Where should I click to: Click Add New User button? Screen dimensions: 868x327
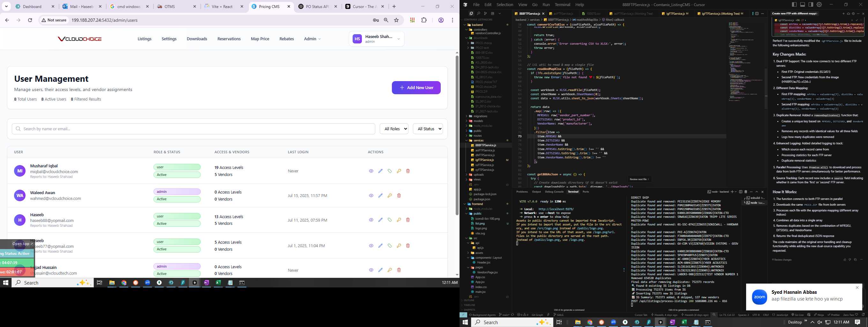click(x=416, y=87)
